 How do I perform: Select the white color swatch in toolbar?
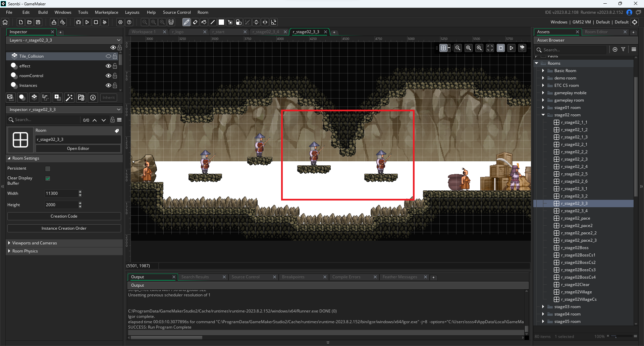[221, 22]
